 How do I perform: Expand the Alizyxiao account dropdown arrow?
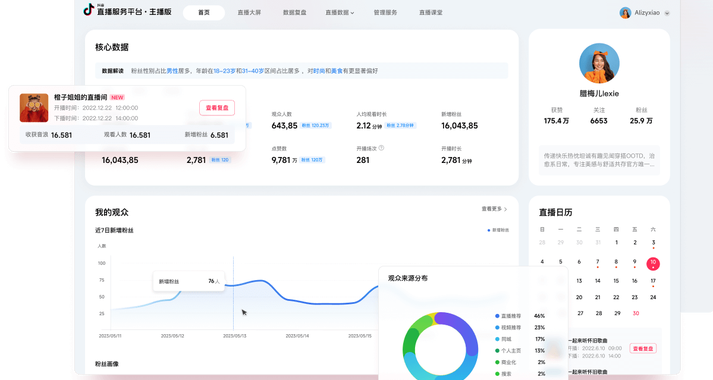pos(667,13)
